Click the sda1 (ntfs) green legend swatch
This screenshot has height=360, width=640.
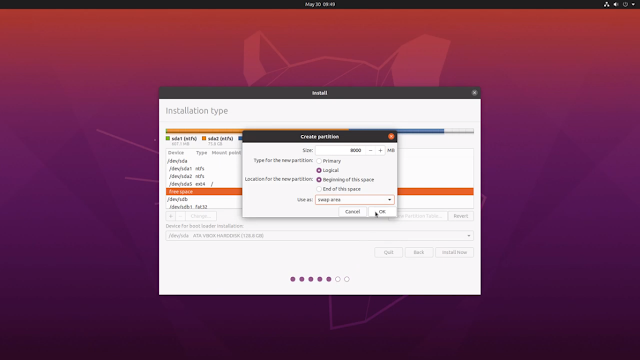coord(168,138)
